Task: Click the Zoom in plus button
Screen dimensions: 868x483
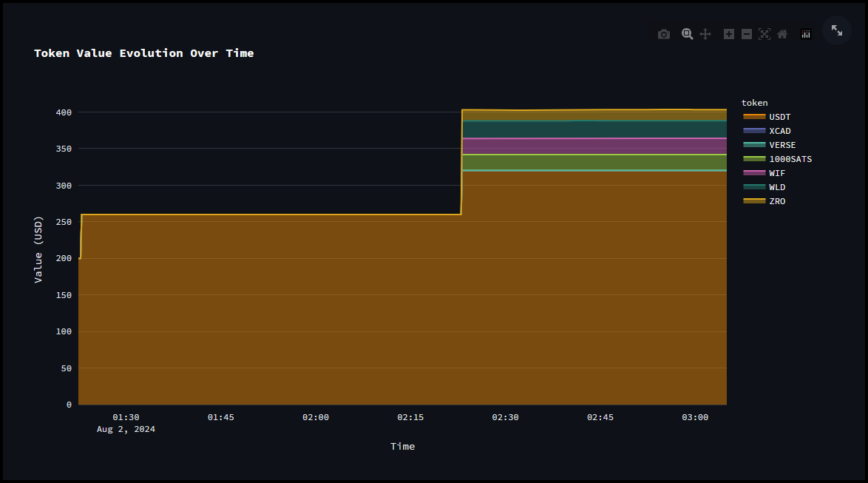Action: [728, 34]
